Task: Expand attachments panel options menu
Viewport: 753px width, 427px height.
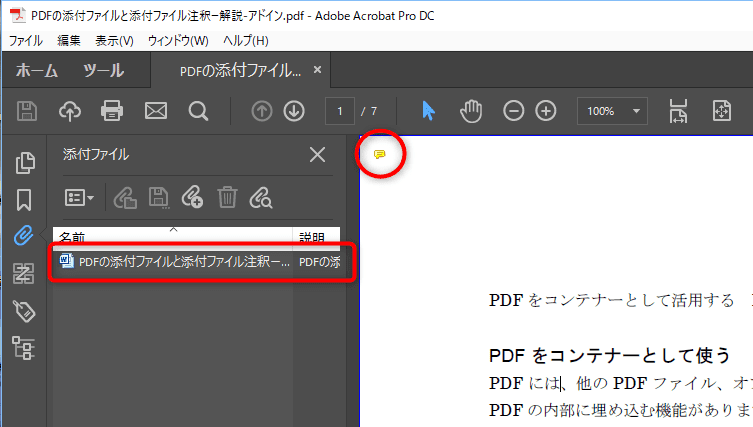Action: [79, 198]
